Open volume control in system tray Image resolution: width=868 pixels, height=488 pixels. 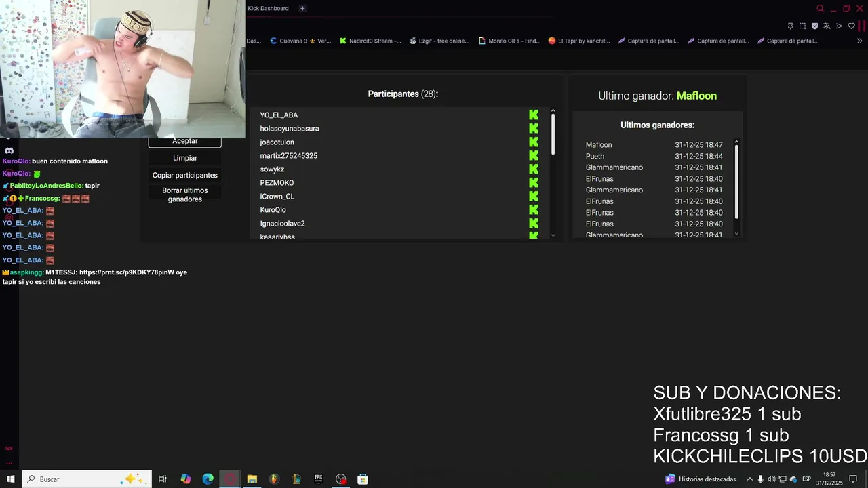pos(771,479)
